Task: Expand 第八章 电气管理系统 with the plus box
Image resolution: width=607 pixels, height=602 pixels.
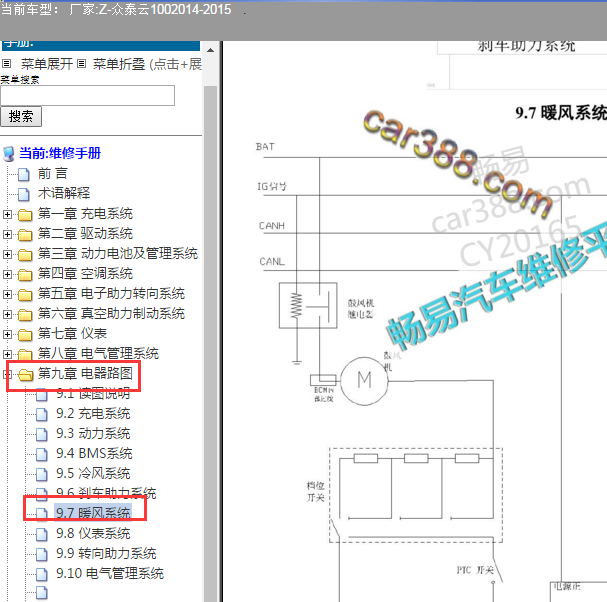Action: click(x=7, y=354)
